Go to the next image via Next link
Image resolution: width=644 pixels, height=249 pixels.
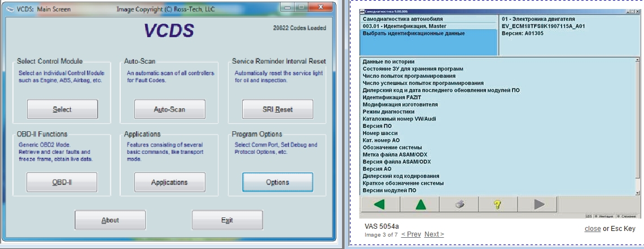(434, 234)
